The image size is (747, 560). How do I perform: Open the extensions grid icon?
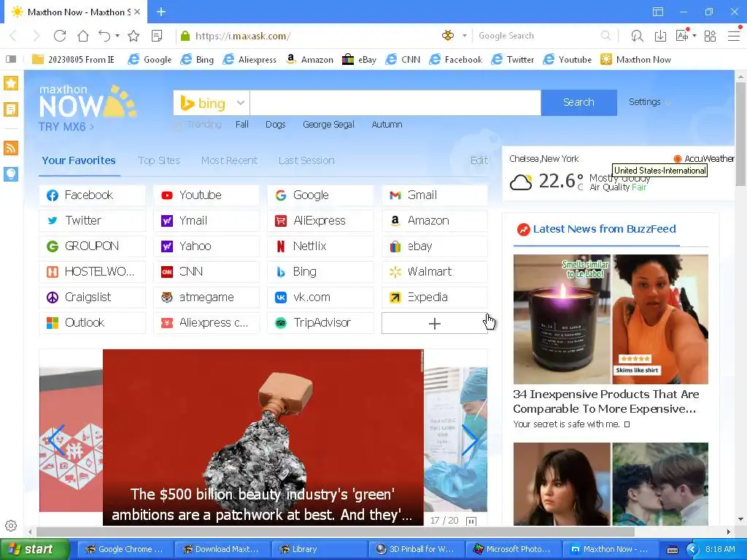(710, 36)
